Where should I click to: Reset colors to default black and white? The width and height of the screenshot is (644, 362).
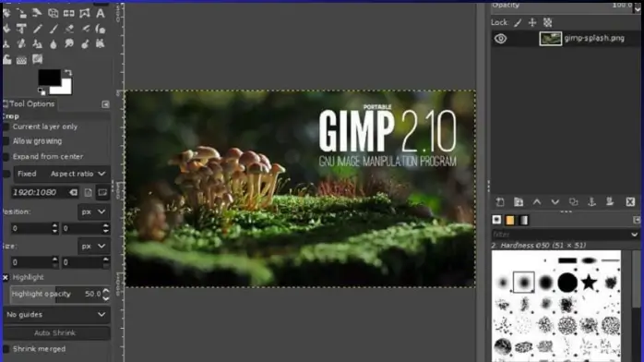click(42, 91)
